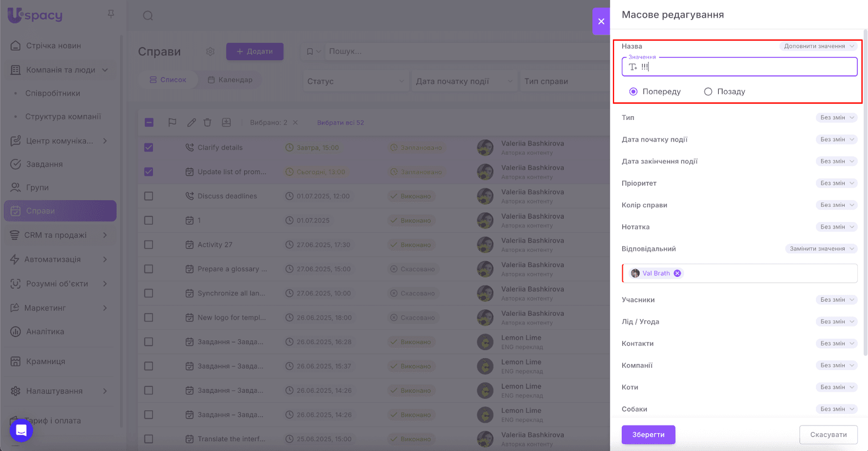This screenshot has height=451, width=868.
Task: Open the chat support bubble icon
Action: point(21,430)
